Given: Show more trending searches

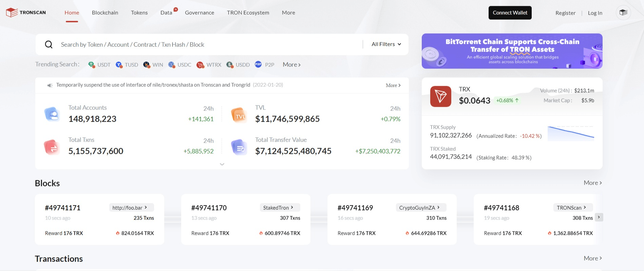Looking at the screenshot, I should pos(292,65).
